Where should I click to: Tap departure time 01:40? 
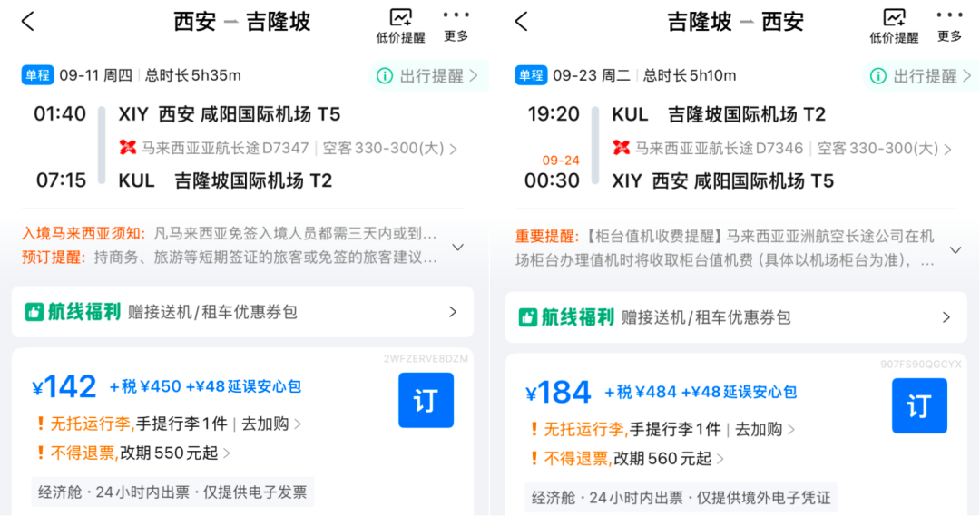point(60,113)
